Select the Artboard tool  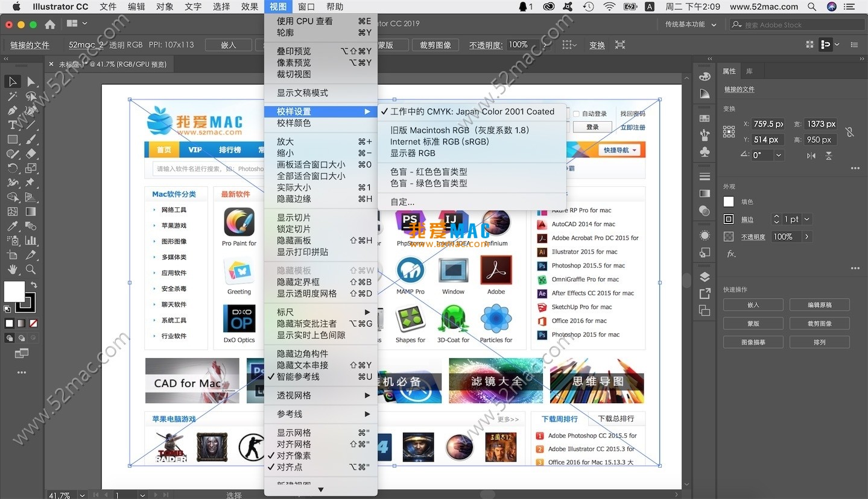pyautogui.click(x=13, y=255)
